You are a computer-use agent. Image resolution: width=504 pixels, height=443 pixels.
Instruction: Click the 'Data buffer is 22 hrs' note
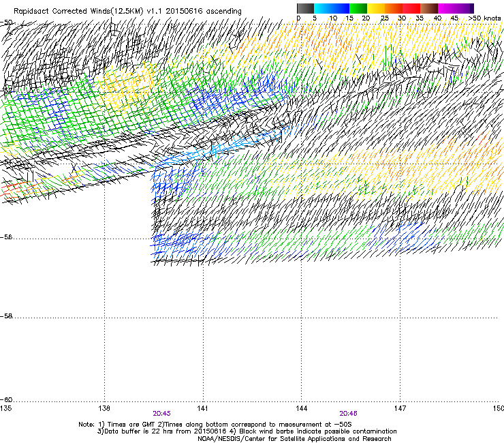247,431
